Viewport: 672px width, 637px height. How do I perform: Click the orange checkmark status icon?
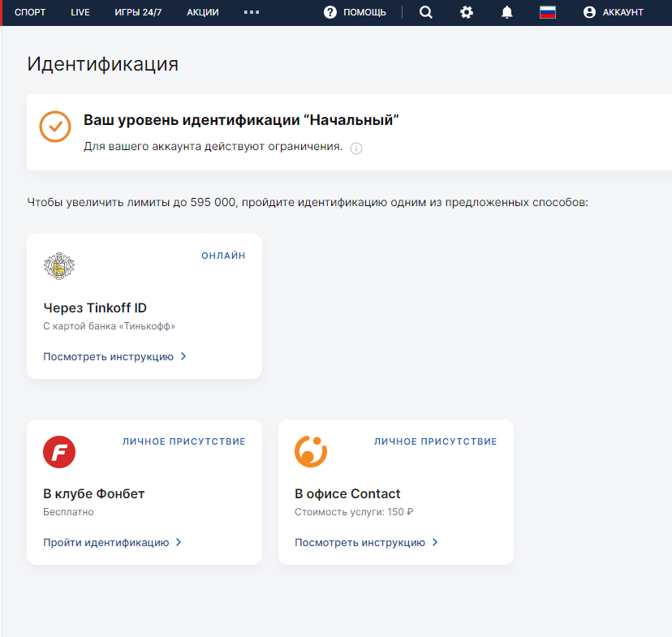tap(55, 127)
